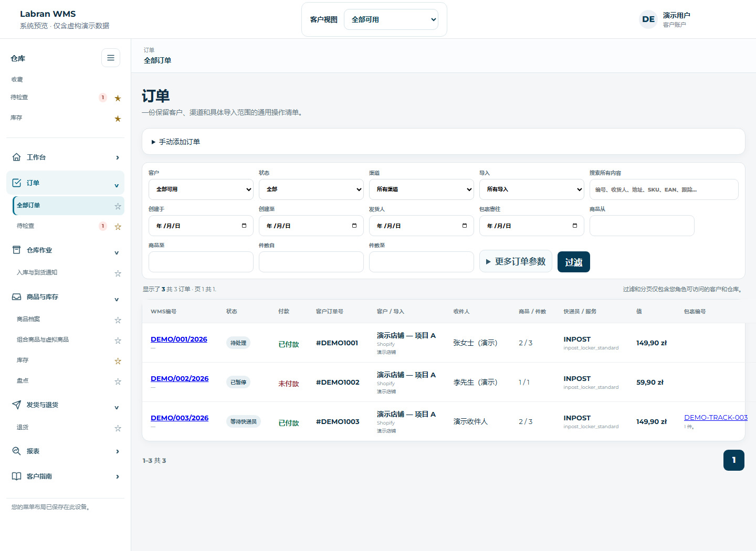Screen dimensions: 756x551
Task: Click customer order number #DEMO1002
Action: click(338, 382)
